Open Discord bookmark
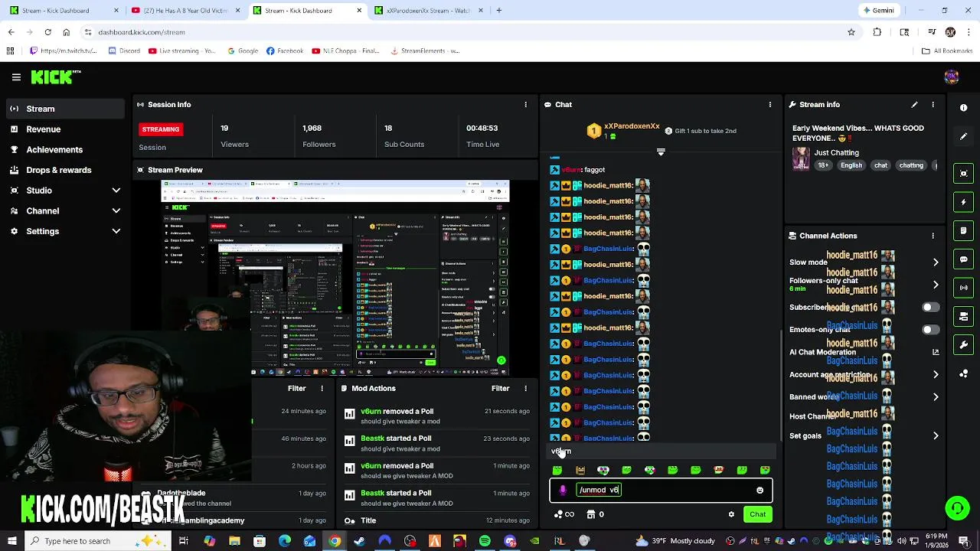The width and height of the screenshot is (980, 551). tap(124, 51)
